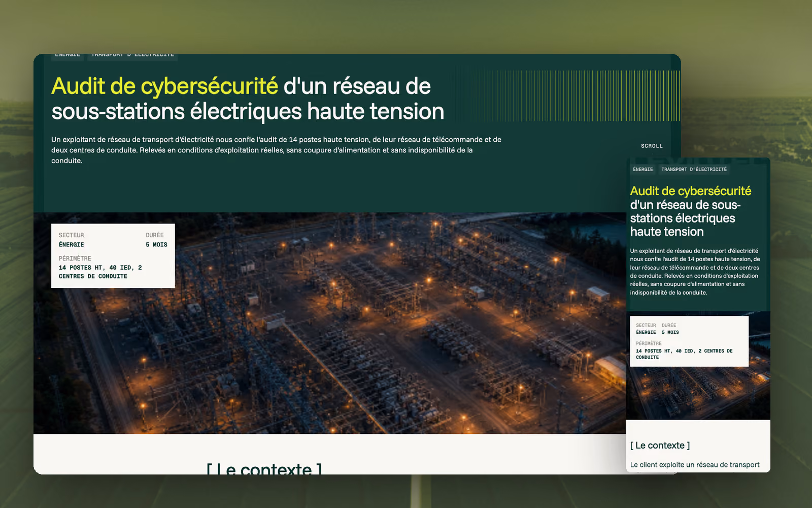Click the SECTEUR ÉNERGIE field in desktop info card

[x=72, y=240]
